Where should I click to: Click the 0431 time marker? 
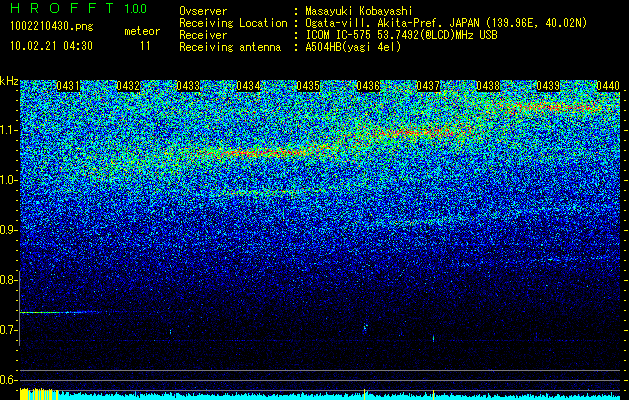[68, 86]
